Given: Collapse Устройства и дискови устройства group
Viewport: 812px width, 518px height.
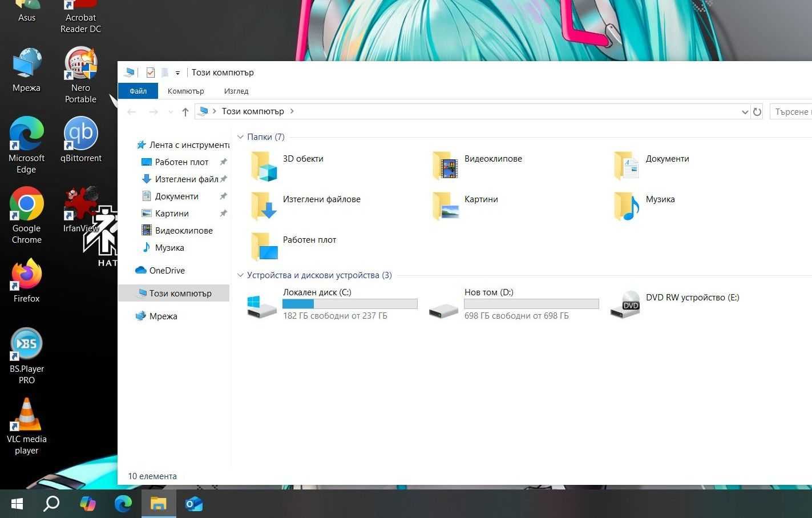Looking at the screenshot, I should [240, 275].
